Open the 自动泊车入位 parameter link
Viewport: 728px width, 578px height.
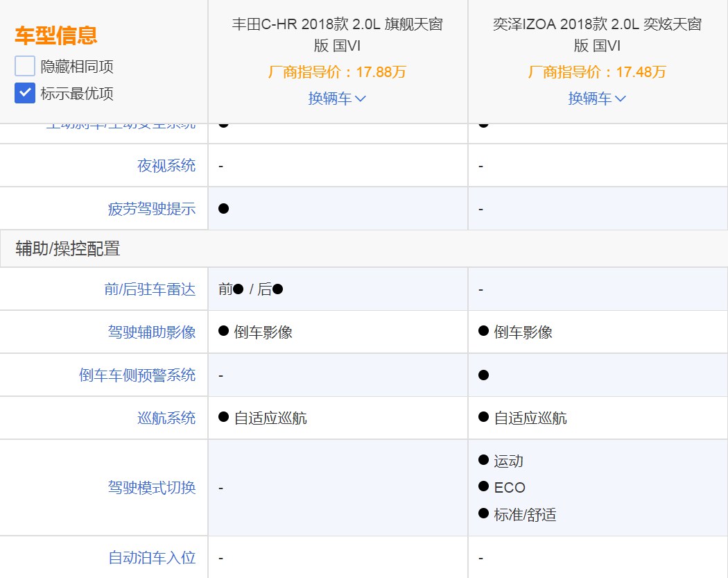point(152,557)
